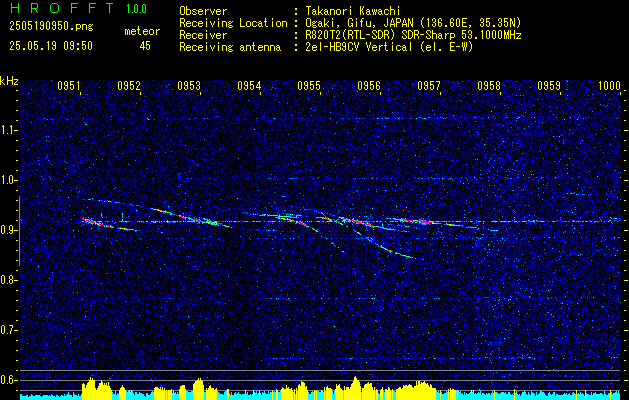629x400 pixels.
Task: Click the 0955 time marker
Action: [x=309, y=85]
